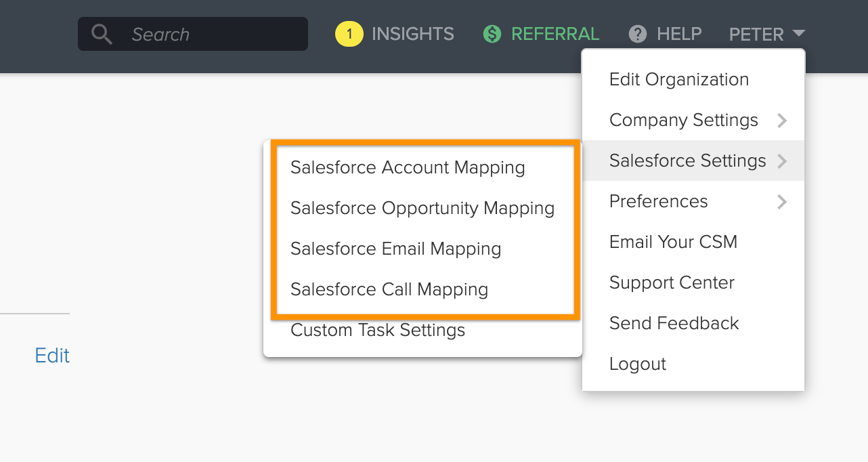Screen dimensions: 868x462
Task: Open Custom Task Settings
Action: [377, 330]
